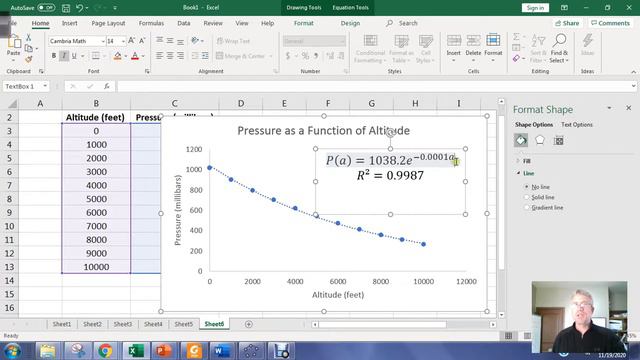This screenshot has width=640, height=360.
Task: Apply the red Font Color
Action: tap(135, 56)
